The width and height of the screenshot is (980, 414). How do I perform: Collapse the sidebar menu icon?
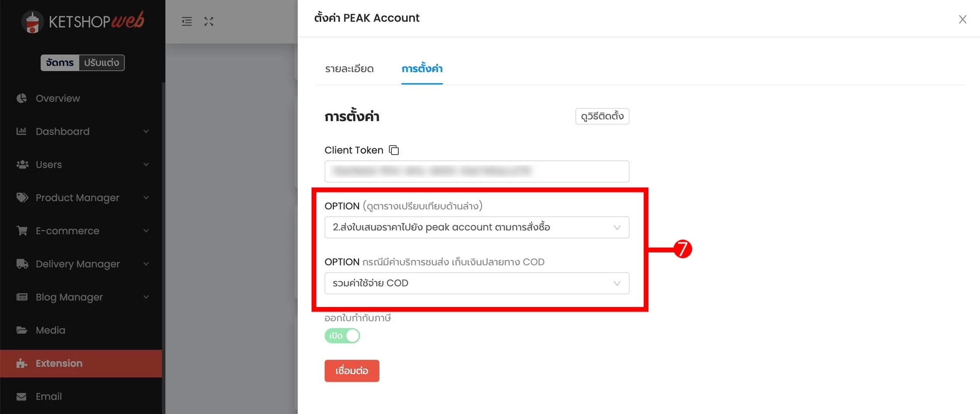(x=186, y=21)
